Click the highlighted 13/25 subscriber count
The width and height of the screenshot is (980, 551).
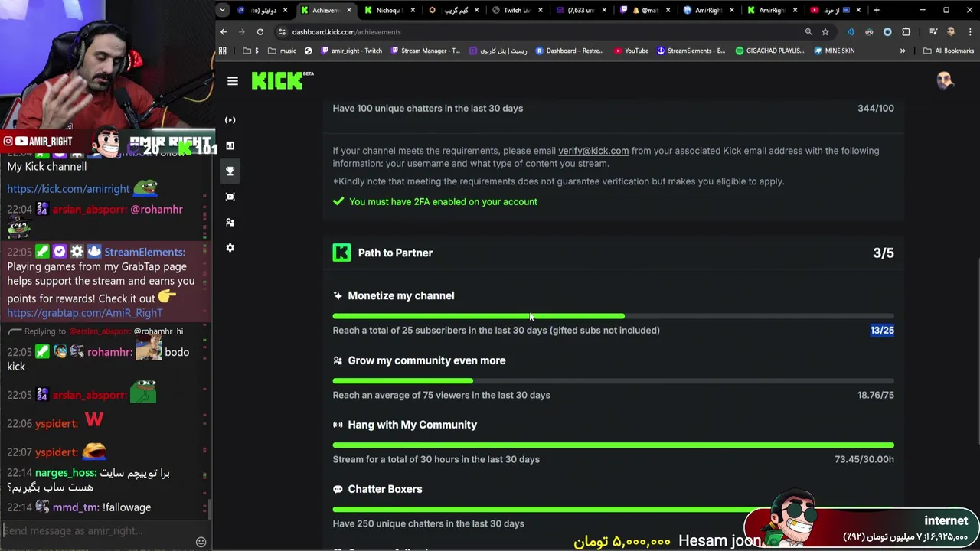pos(882,330)
